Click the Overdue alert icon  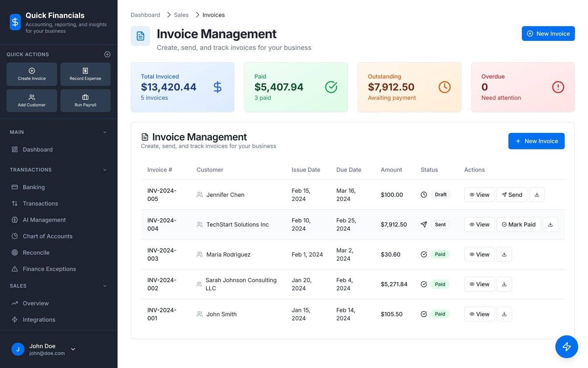pos(558,87)
